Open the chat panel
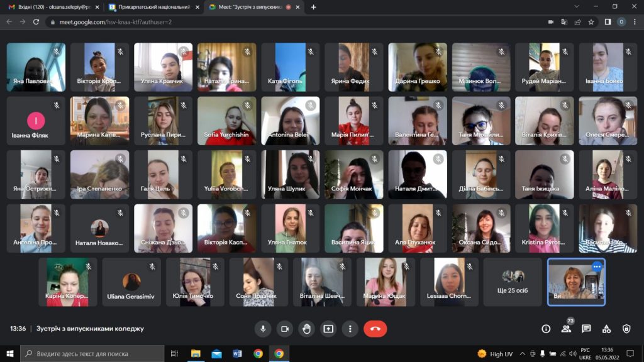644x362 pixels. tap(586, 329)
